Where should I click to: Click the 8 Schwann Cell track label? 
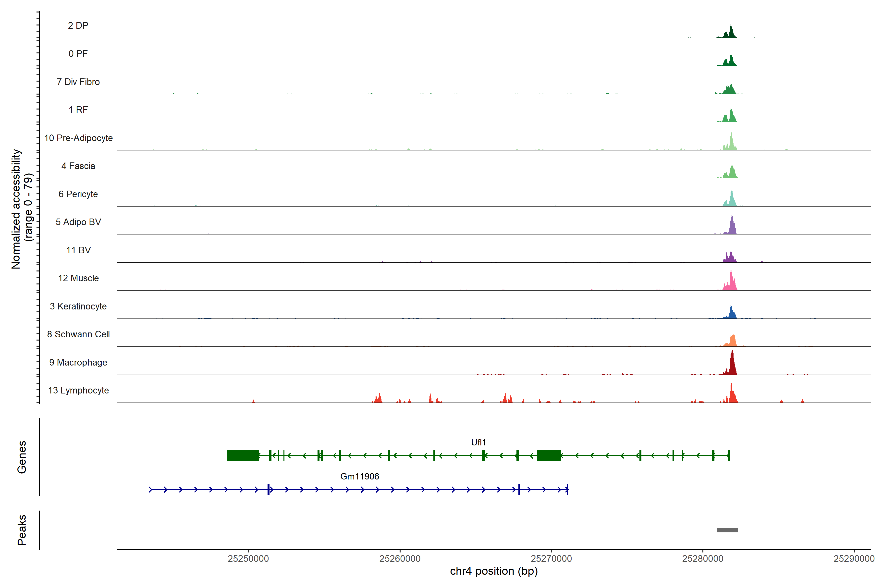click(x=78, y=334)
